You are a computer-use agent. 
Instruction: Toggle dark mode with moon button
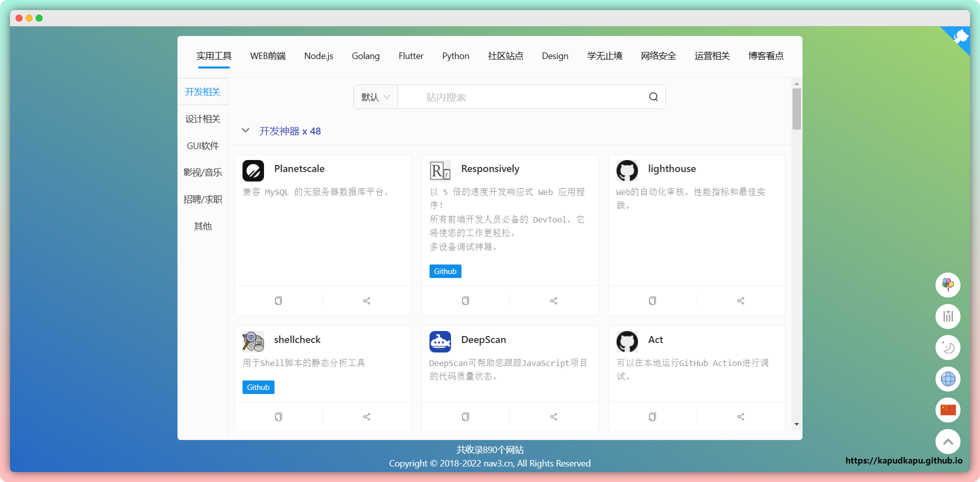[947, 347]
